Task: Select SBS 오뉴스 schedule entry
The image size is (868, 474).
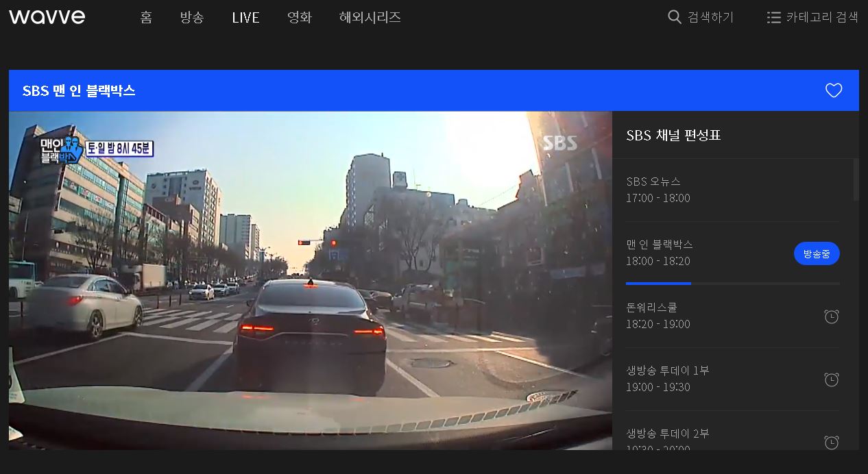Action: pos(732,190)
